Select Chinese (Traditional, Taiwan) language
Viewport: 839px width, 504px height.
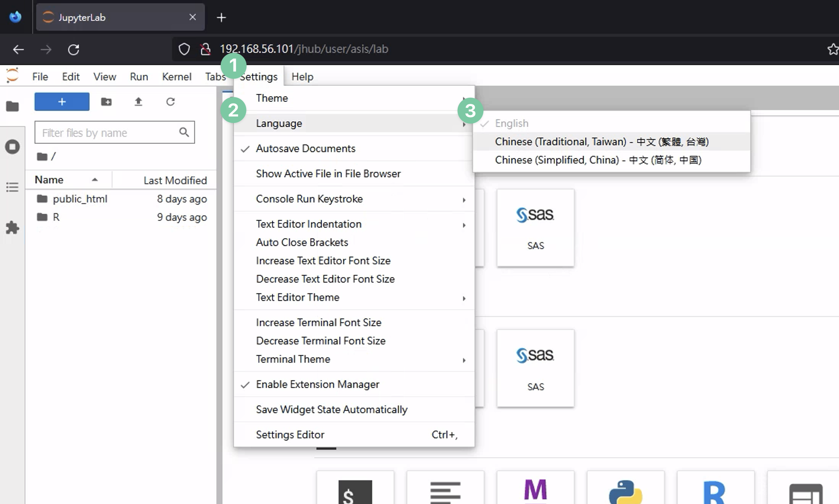point(602,142)
